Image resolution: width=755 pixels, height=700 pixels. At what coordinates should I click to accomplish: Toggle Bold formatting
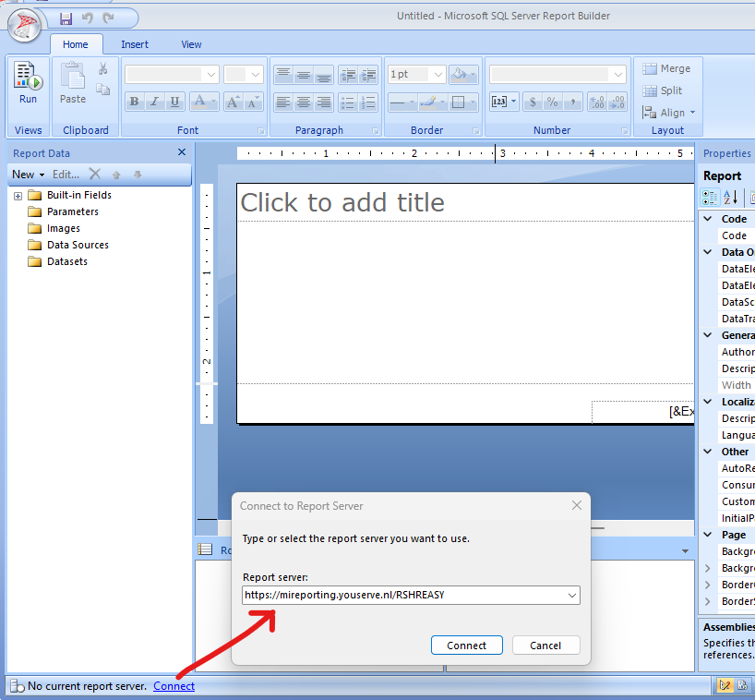coord(135,102)
